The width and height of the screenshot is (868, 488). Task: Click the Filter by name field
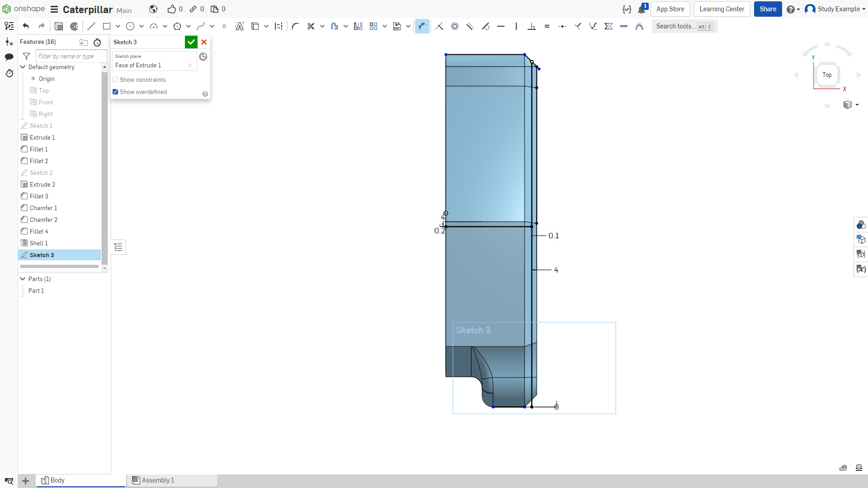coord(71,56)
